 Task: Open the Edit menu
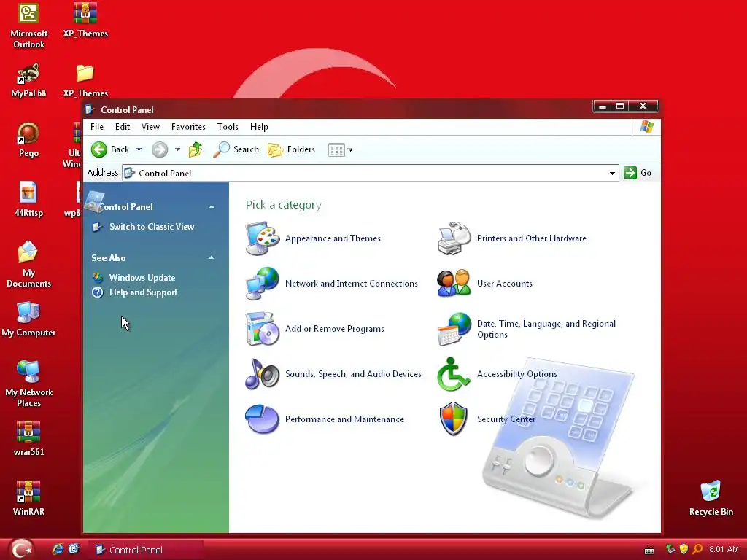point(123,127)
